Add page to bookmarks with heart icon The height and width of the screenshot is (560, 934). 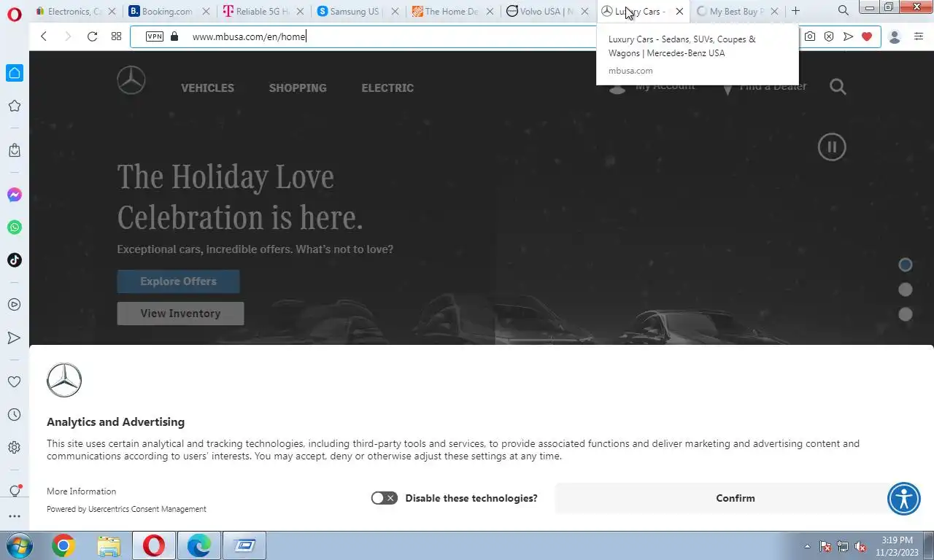click(x=867, y=36)
